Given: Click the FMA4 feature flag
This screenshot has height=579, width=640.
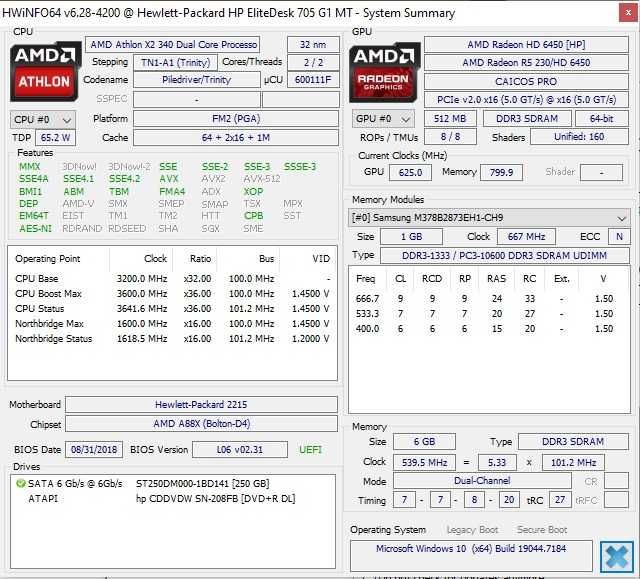Looking at the screenshot, I should point(172,191).
